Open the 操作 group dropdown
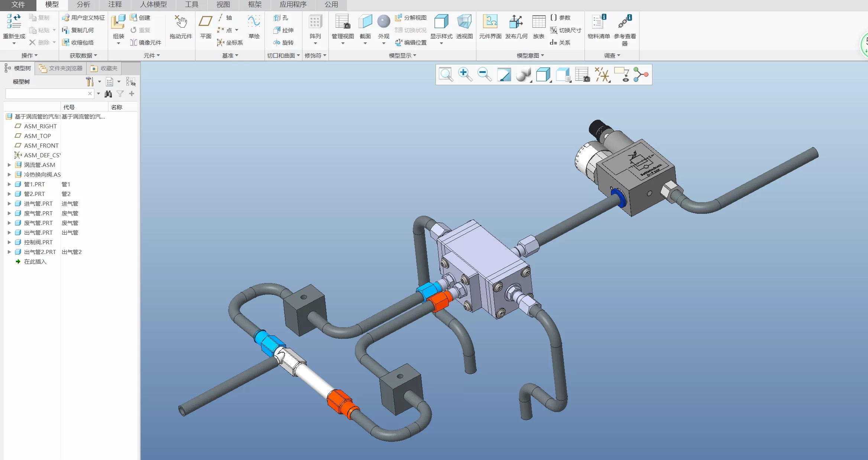The image size is (868, 460). point(29,55)
